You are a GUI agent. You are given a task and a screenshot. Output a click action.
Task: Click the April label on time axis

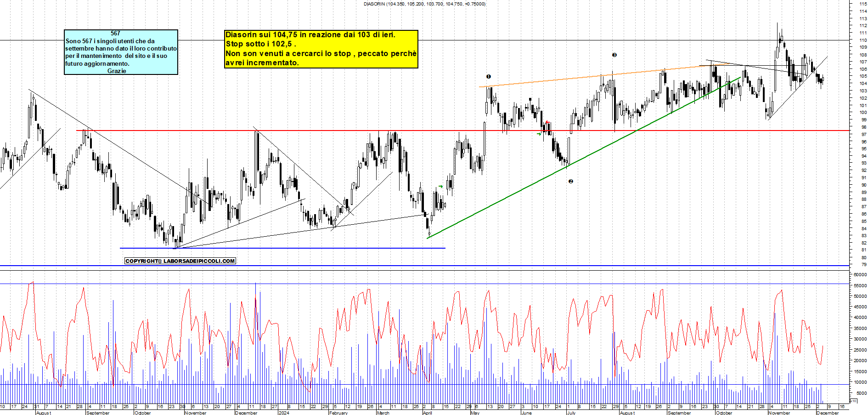pos(428,413)
